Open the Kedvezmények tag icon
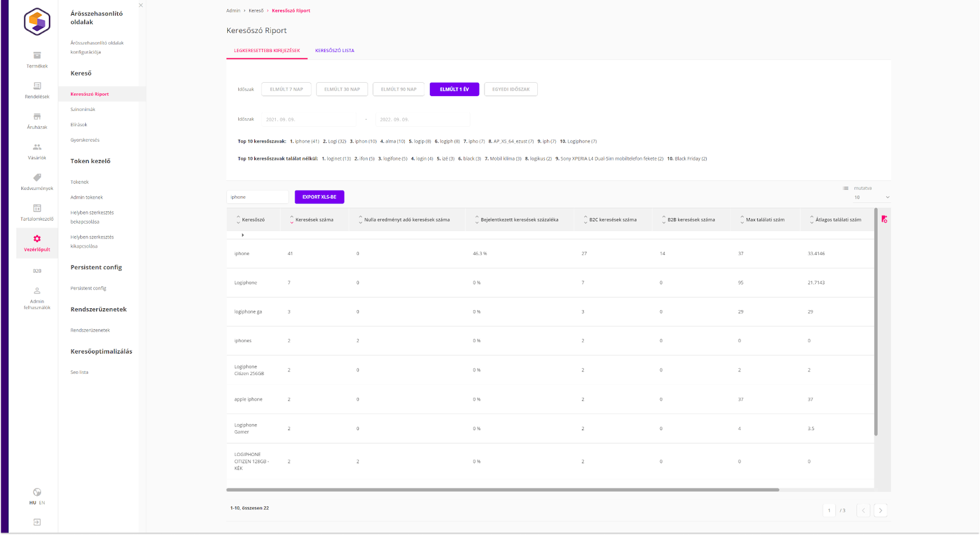This screenshot has height=535, width=980. [x=37, y=178]
